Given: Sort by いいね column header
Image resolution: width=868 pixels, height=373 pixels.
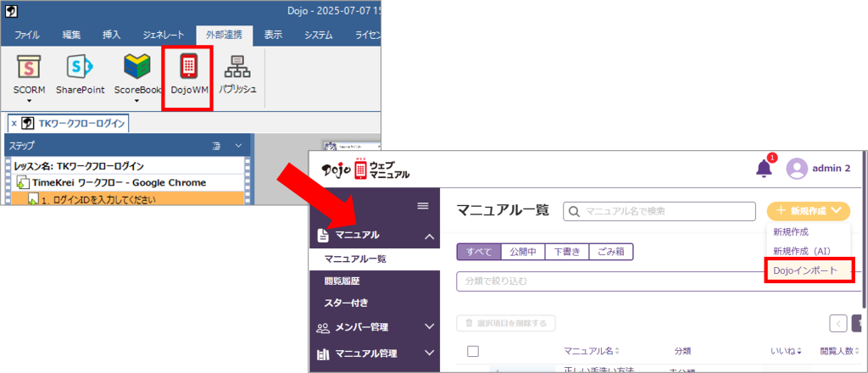Looking at the screenshot, I should tap(786, 351).
